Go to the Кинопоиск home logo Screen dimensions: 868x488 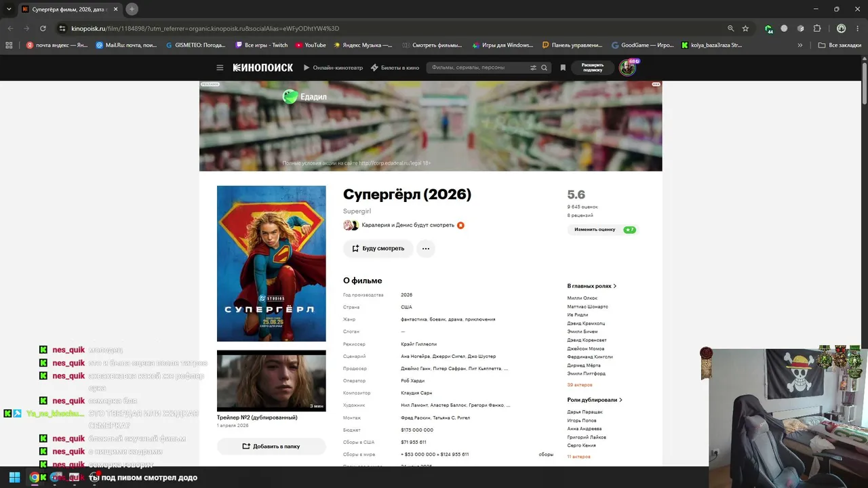pyautogui.click(x=263, y=68)
